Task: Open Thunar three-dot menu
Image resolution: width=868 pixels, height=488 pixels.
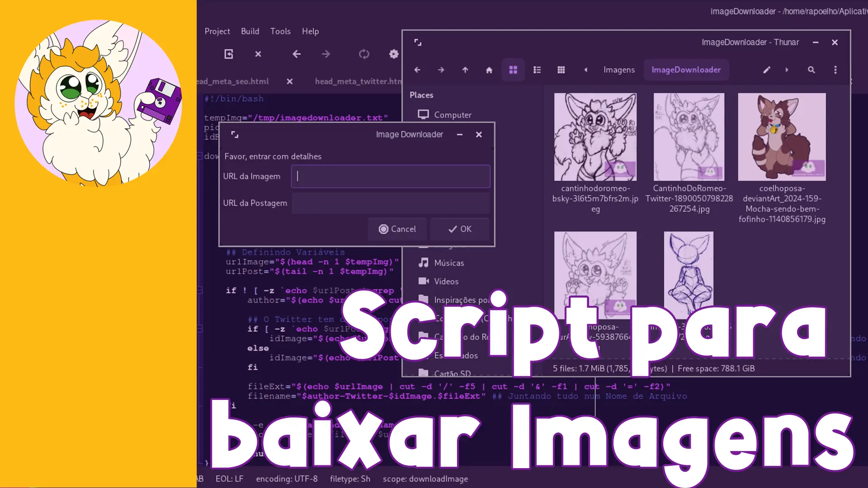Action: tap(835, 70)
